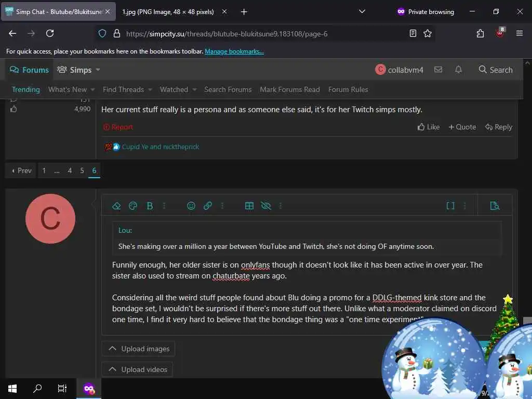This screenshot has width=532, height=399.
Task: Open the Find Threads link
Action: [123, 89]
